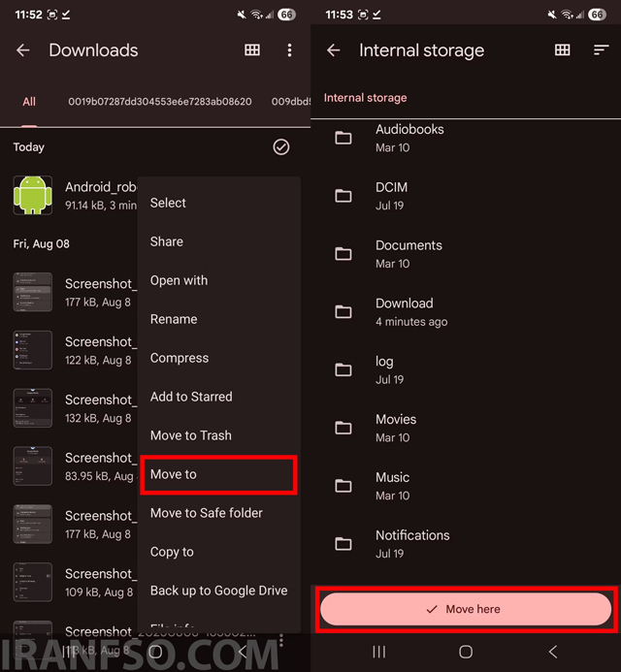The image size is (621, 672).
Task: Choose Move to Trash in menu
Action: [x=218, y=435]
